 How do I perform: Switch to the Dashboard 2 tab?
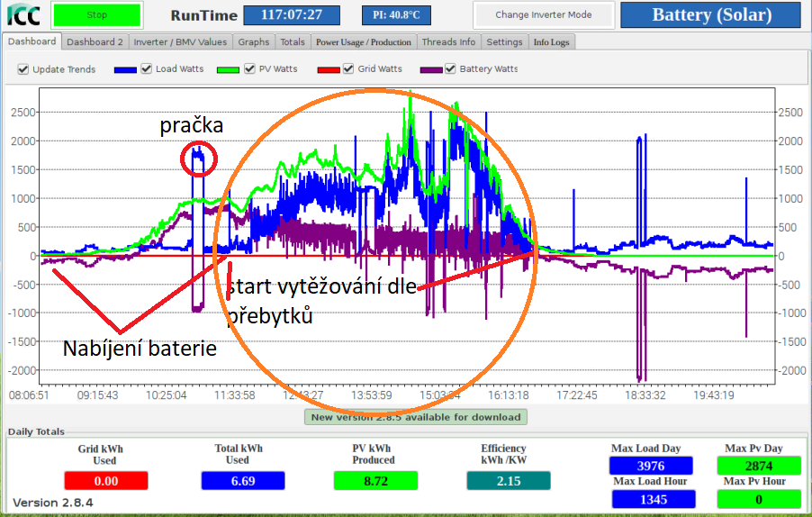click(x=95, y=42)
